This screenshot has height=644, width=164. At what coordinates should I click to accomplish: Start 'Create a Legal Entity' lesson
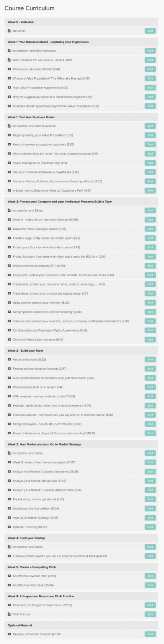pyautogui.click(x=150, y=238)
